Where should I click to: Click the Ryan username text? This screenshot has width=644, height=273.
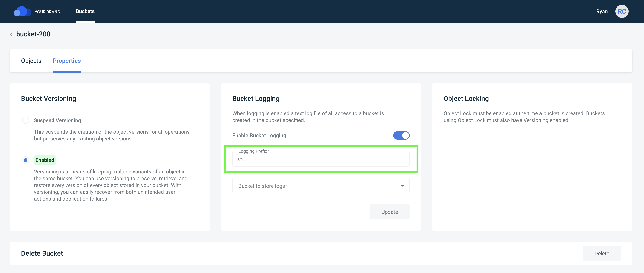click(602, 12)
